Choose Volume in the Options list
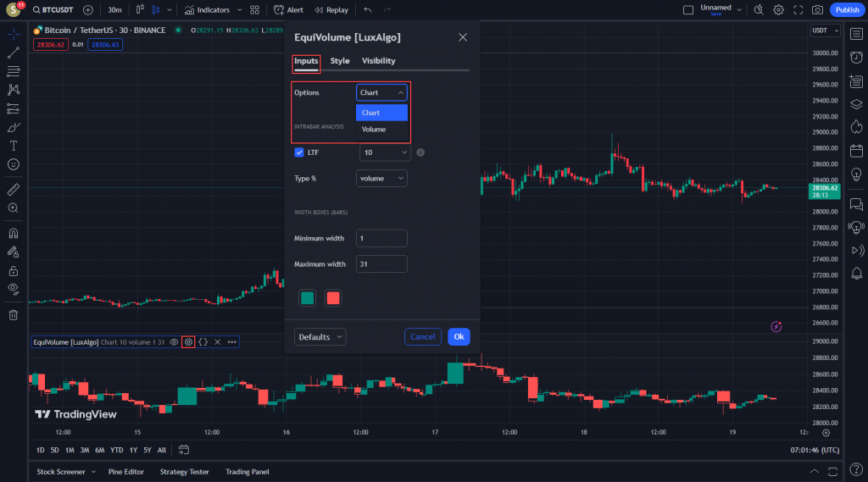The image size is (868, 482). click(x=381, y=129)
